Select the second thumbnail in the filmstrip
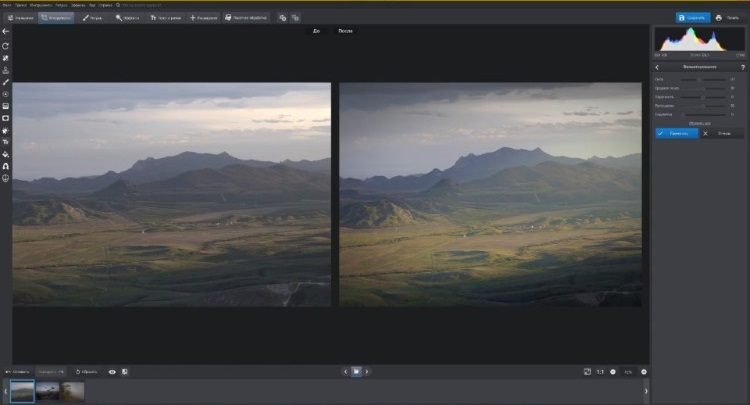 point(47,391)
